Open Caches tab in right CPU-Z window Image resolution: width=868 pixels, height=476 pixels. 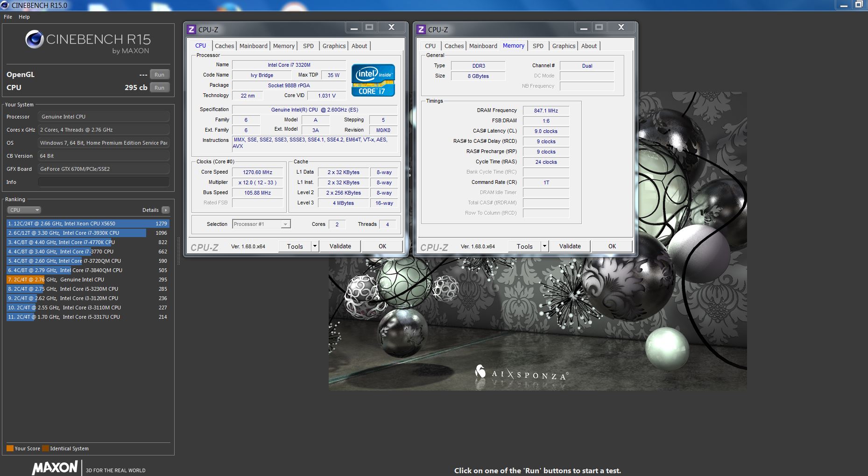(x=454, y=46)
